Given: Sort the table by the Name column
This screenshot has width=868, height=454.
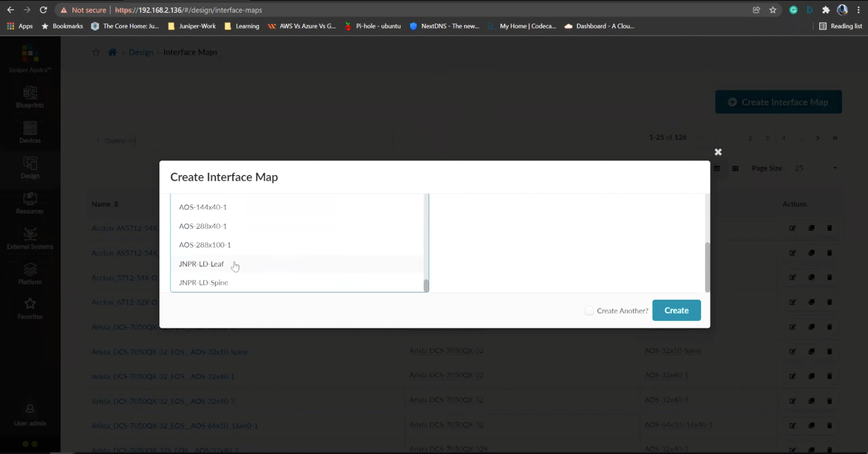Looking at the screenshot, I should click(x=105, y=204).
